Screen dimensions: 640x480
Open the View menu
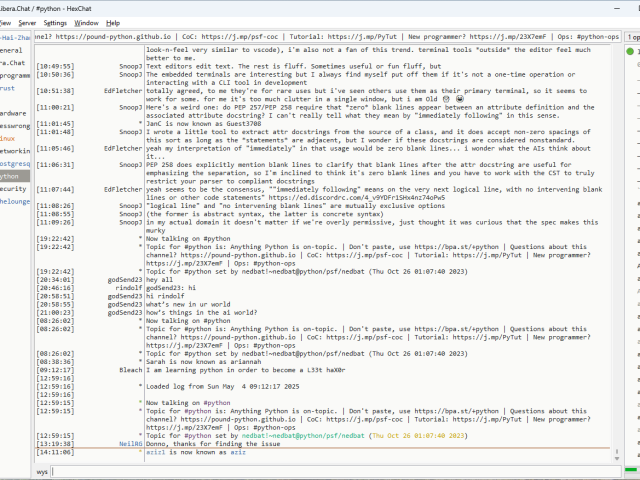4,22
